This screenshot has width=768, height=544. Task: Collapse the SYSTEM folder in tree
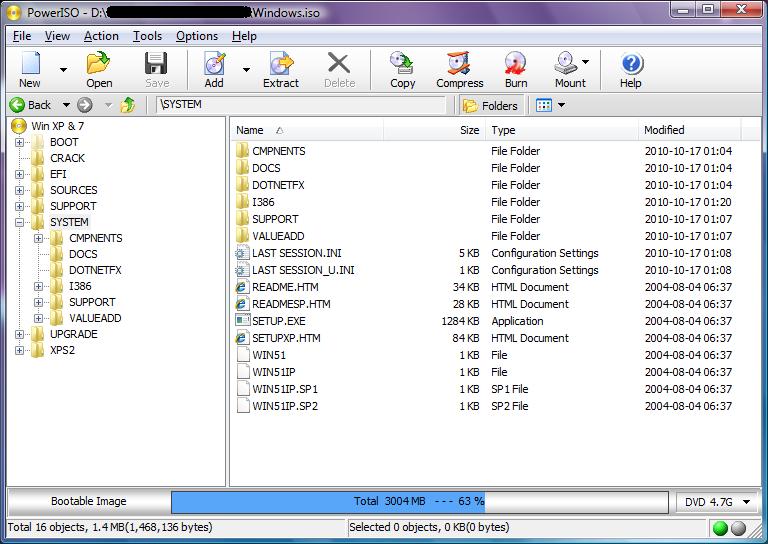(19, 222)
